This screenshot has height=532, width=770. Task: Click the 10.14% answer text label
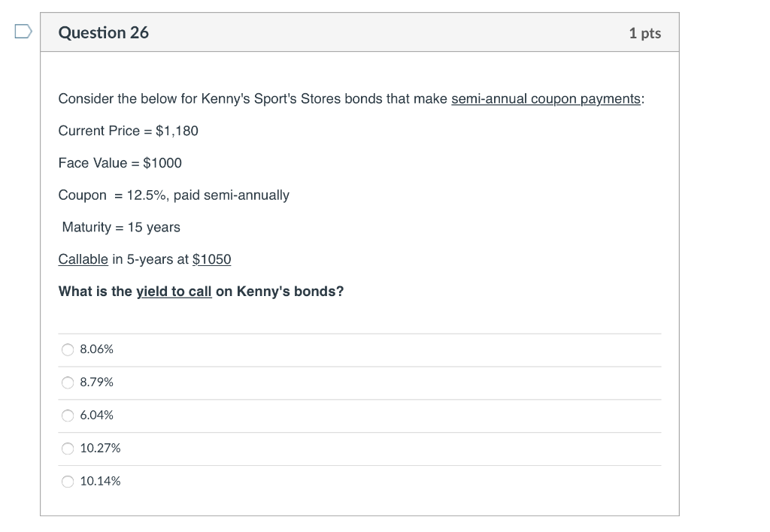[x=100, y=482]
